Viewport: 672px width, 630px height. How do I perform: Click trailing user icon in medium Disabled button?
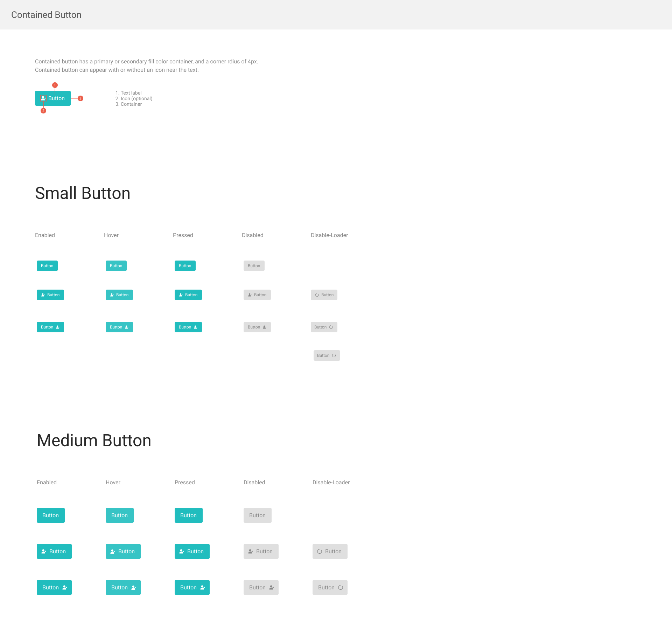click(272, 588)
